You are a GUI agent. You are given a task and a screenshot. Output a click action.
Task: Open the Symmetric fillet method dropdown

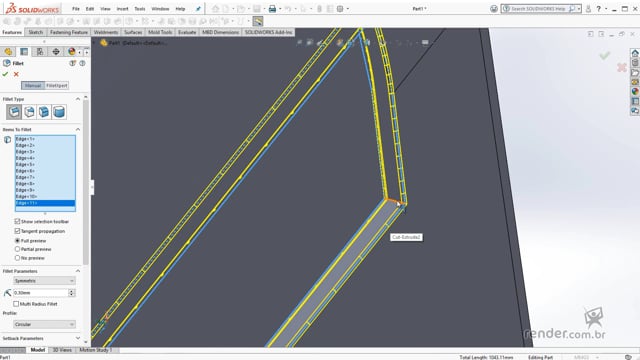click(44, 281)
